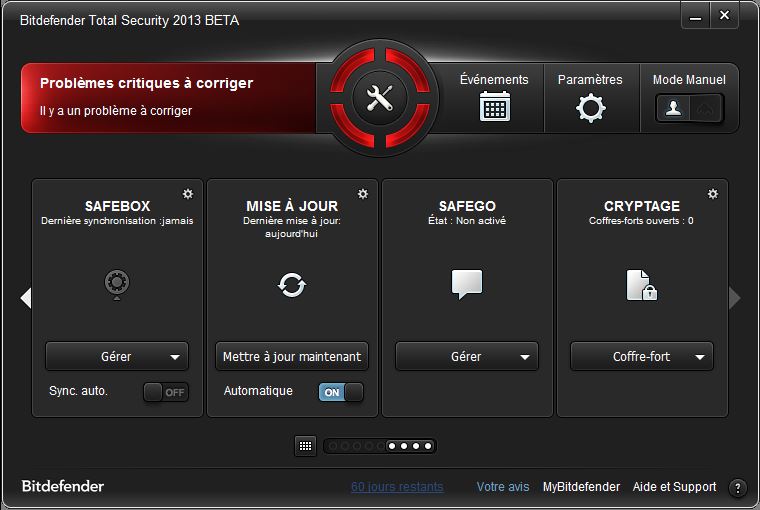This screenshot has height=510, width=760.
Task: Expand the Coffre-fort dropdown
Action: pyautogui.click(x=642, y=356)
